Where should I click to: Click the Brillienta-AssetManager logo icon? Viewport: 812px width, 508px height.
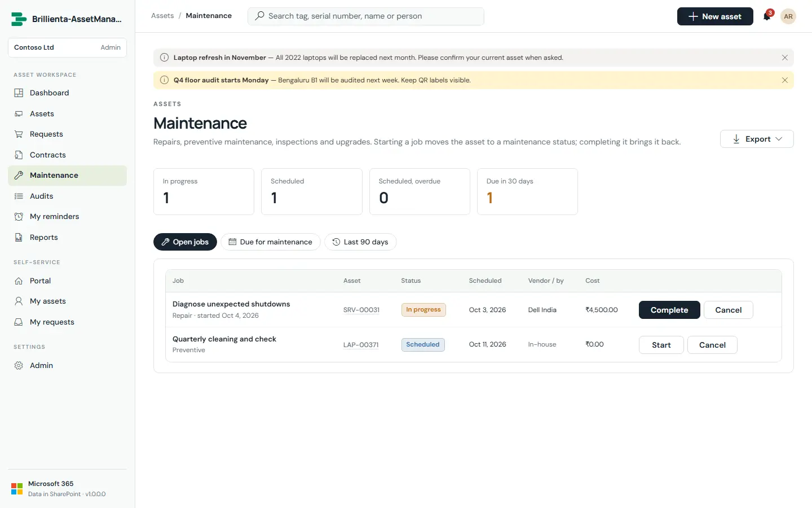click(19, 19)
